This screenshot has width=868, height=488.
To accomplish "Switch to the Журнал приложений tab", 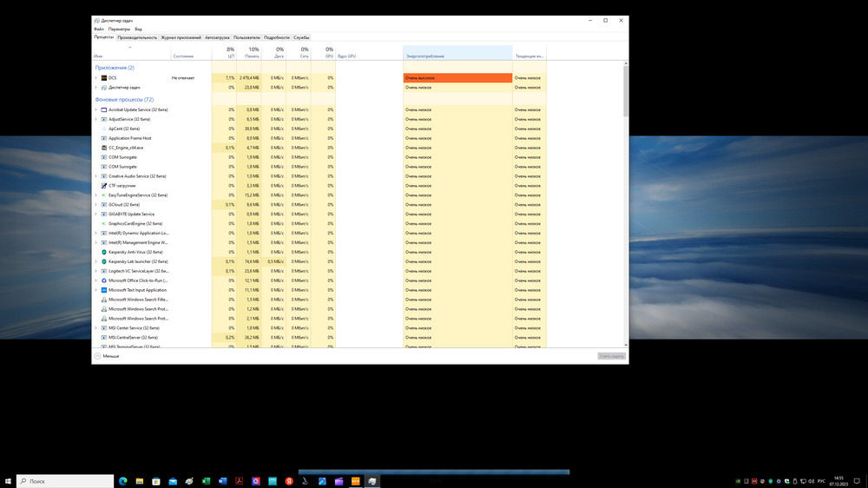I will [181, 37].
